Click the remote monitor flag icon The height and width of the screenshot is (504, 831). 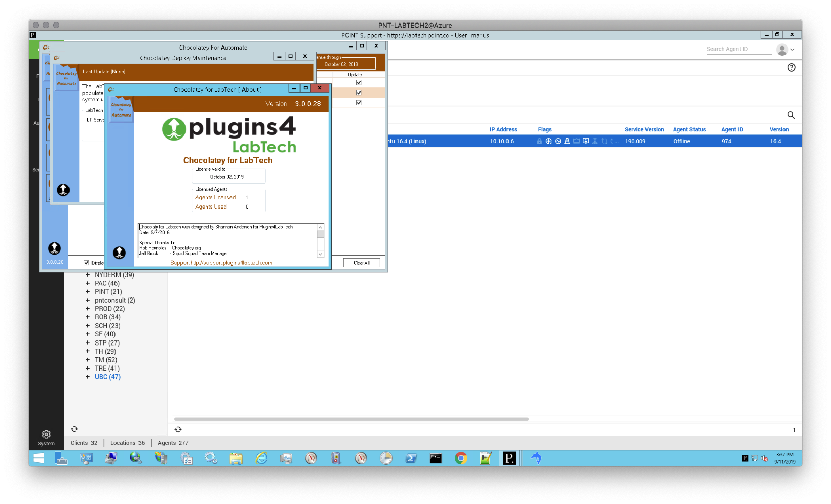click(x=585, y=141)
